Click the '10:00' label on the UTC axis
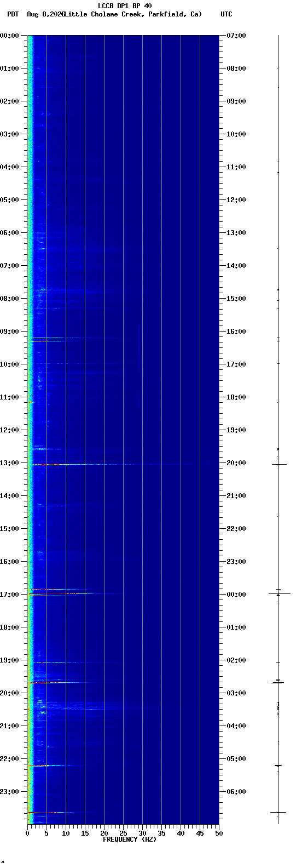Screen dimensions: 302x868 point(236,134)
